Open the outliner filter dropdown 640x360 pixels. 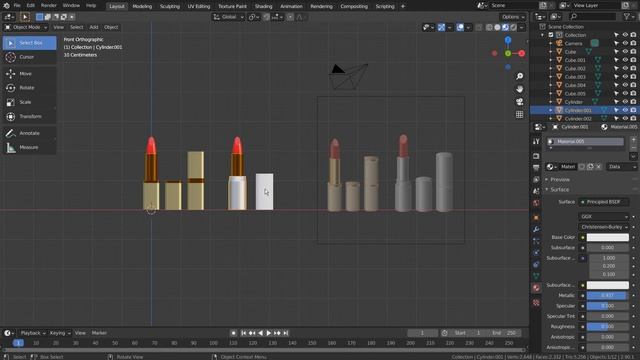[629, 17]
